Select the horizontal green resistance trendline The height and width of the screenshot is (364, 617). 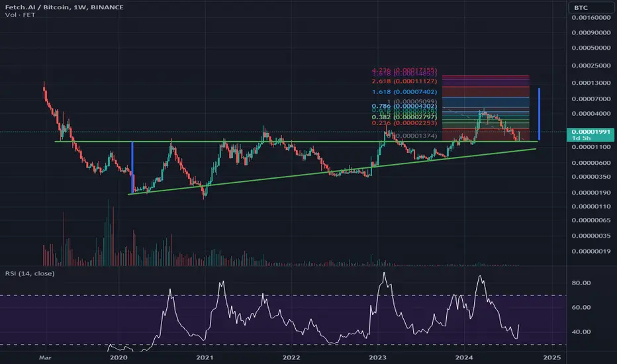pos(296,142)
